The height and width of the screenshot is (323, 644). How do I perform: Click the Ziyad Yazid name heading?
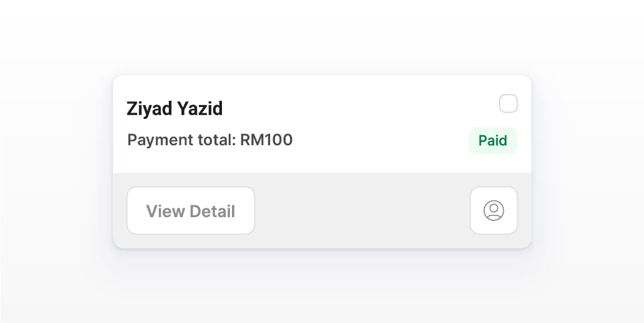[x=174, y=109]
